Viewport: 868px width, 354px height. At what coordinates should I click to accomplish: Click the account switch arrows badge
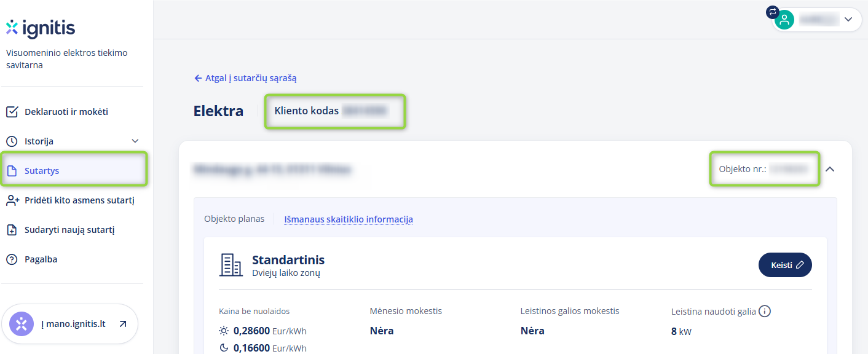(x=773, y=12)
